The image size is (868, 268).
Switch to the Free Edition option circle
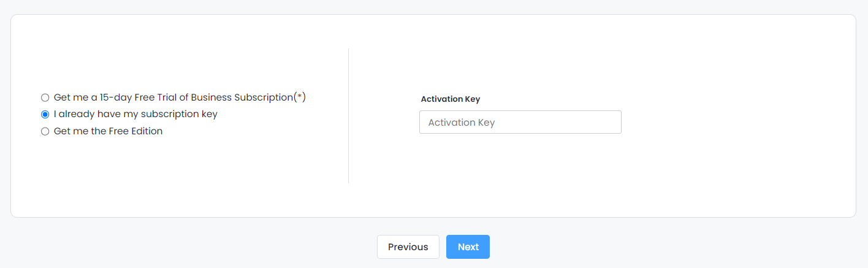(45, 131)
